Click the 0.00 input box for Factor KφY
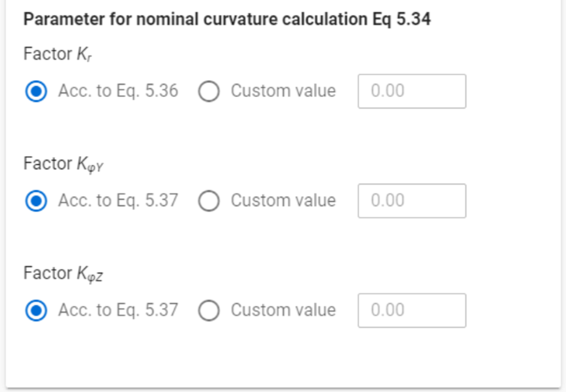This screenshot has width=566, height=392. pyautogui.click(x=412, y=201)
